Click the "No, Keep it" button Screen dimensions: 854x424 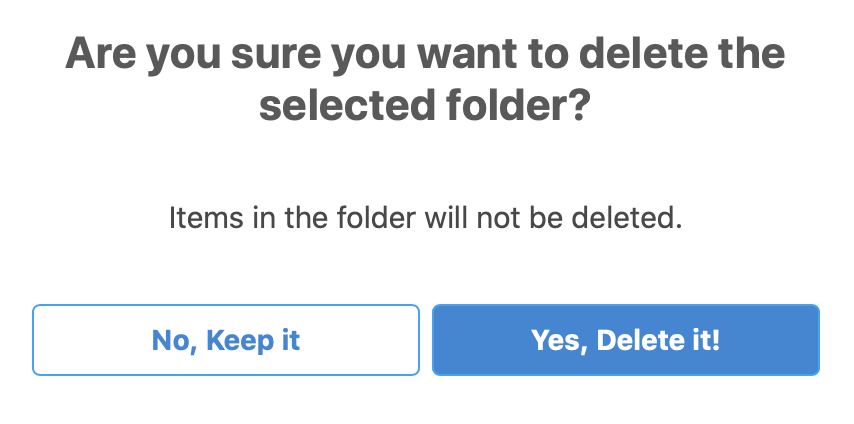pos(226,340)
